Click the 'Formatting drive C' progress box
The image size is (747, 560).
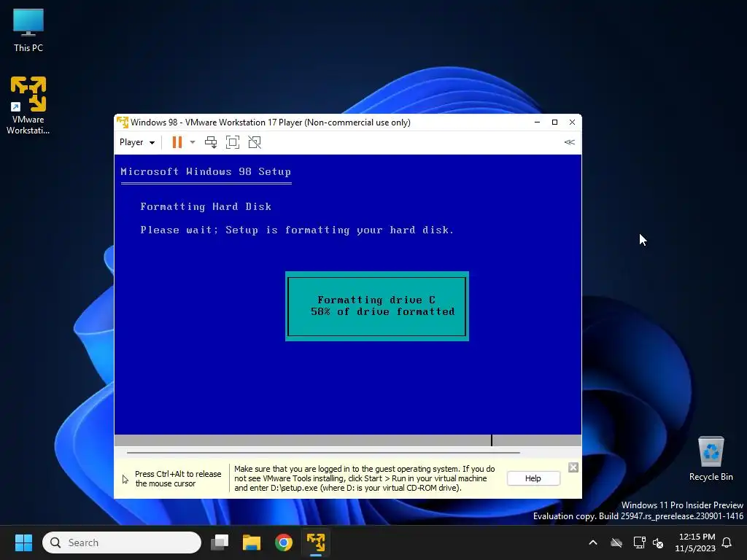(377, 306)
